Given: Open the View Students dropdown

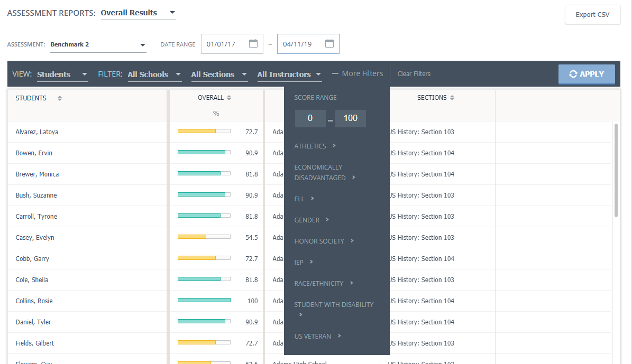Looking at the screenshot, I should 62,74.
